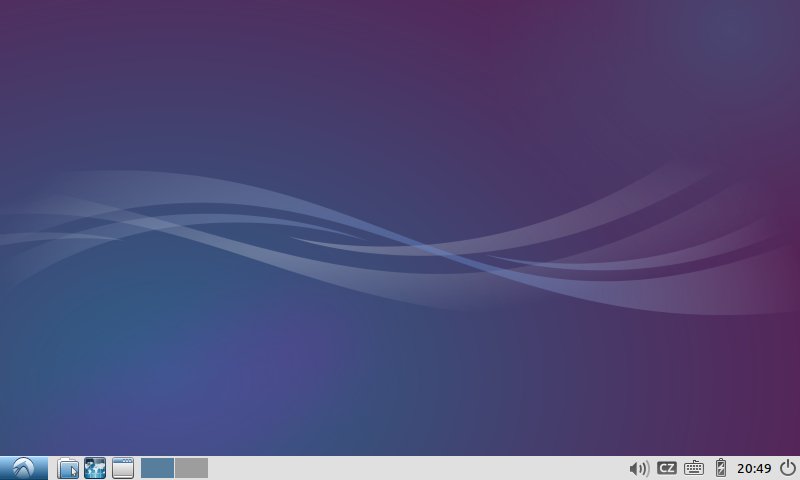This screenshot has width=800, height=480.
Task: Click the minimize all windows icon
Action: (122, 468)
